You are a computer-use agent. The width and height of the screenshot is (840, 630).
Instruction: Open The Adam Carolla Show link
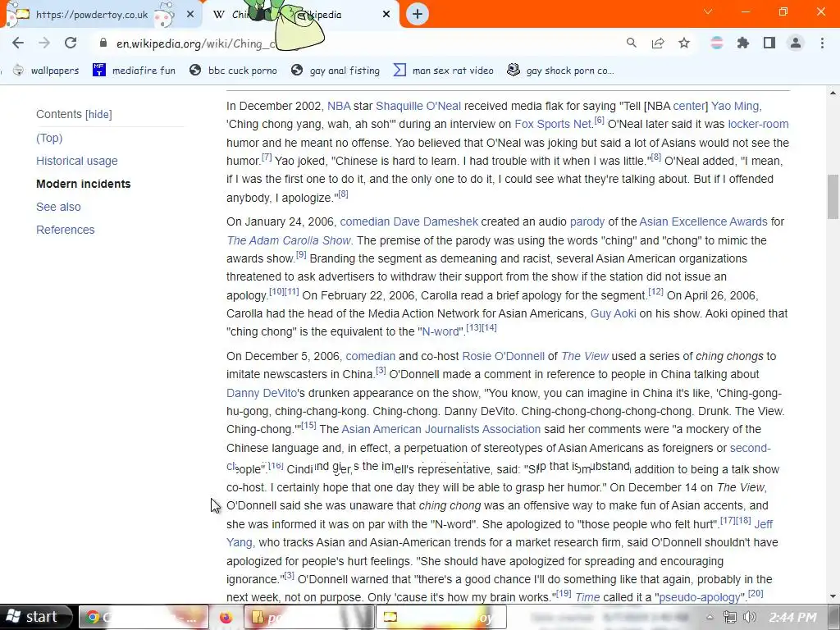click(289, 240)
